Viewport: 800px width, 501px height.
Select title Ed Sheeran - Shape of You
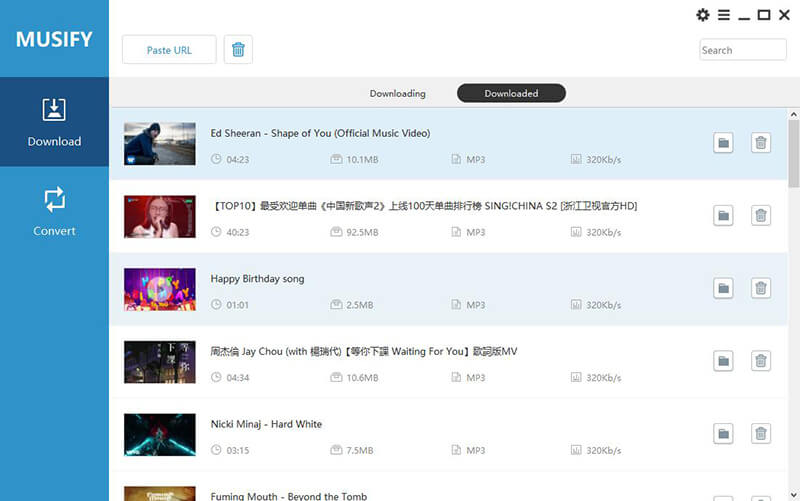[320, 133]
